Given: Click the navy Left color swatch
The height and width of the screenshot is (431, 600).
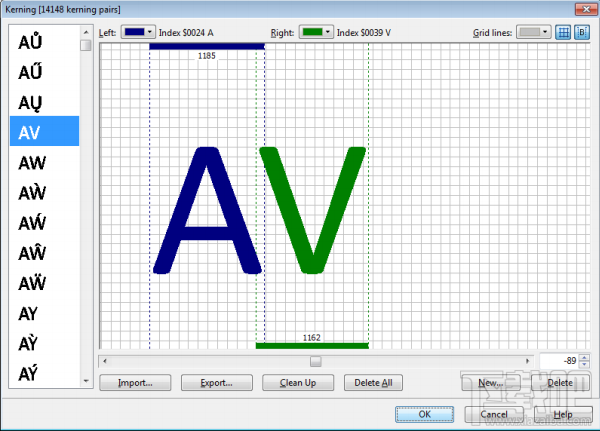Looking at the screenshot, I should click(x=134, y=32).
